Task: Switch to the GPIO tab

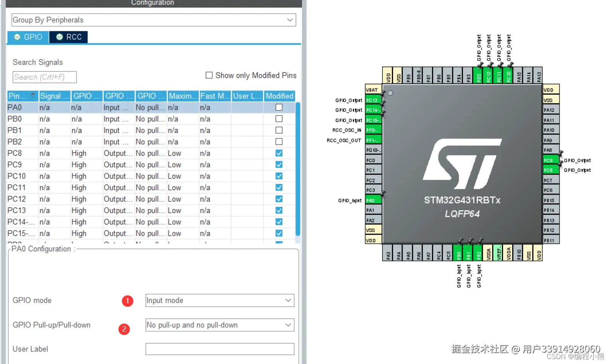Action: [28, 37]
